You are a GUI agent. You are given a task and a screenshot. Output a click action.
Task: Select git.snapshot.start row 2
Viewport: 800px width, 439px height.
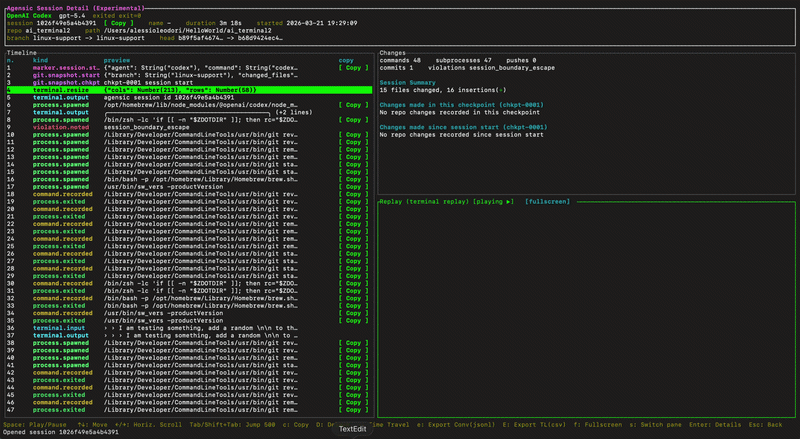[66, 74]
